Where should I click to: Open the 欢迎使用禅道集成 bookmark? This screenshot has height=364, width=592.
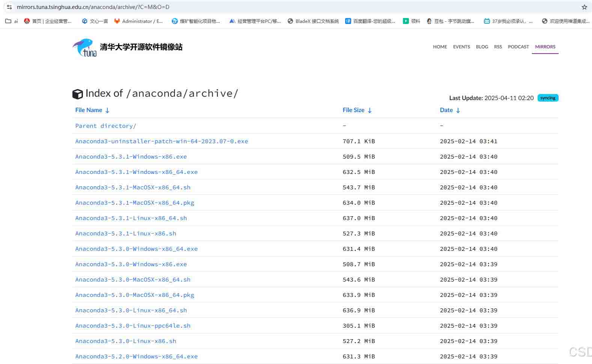pos(566,21)
